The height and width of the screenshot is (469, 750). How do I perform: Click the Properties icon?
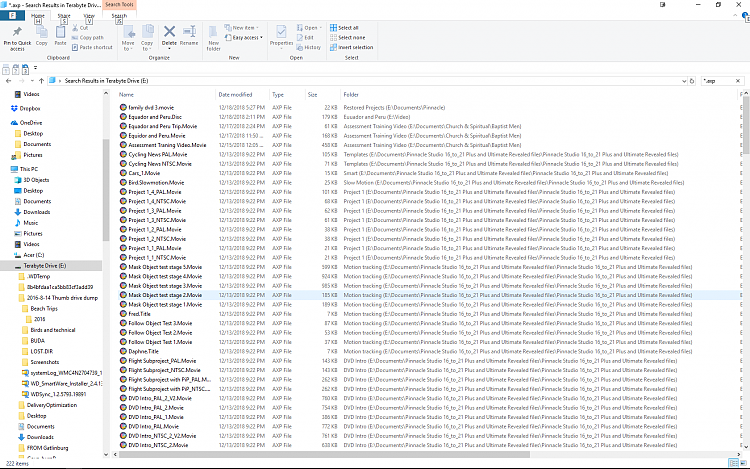(281, 32)
